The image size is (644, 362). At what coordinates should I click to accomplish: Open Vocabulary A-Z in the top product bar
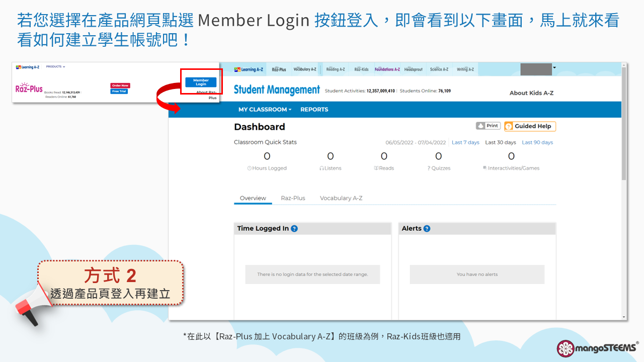pyautogui.click(x=305, y=69)
